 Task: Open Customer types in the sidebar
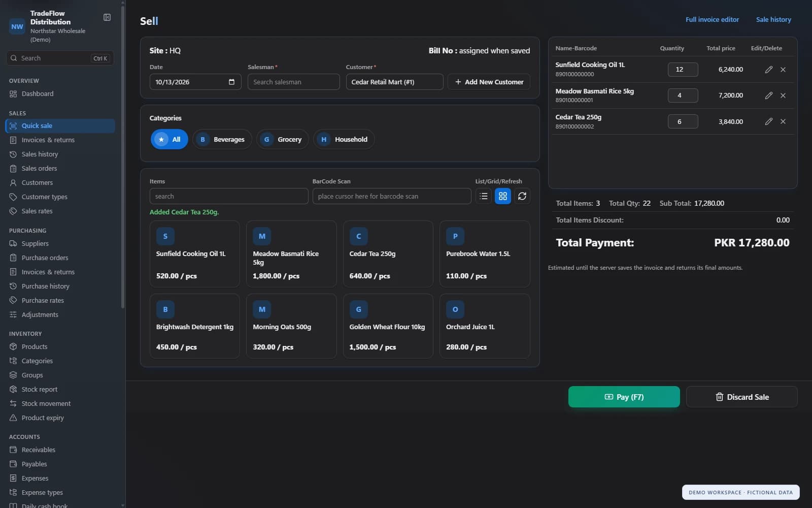click(60, 197)
